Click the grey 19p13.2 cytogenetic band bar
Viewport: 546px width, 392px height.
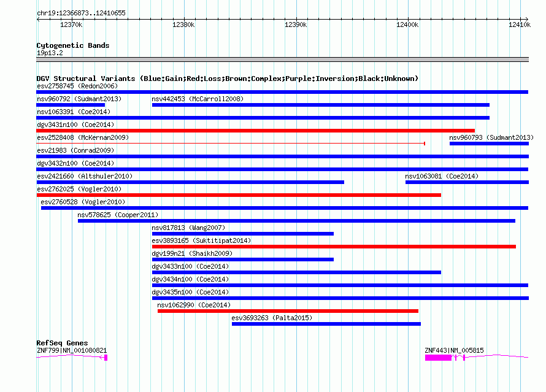[282, 60]
